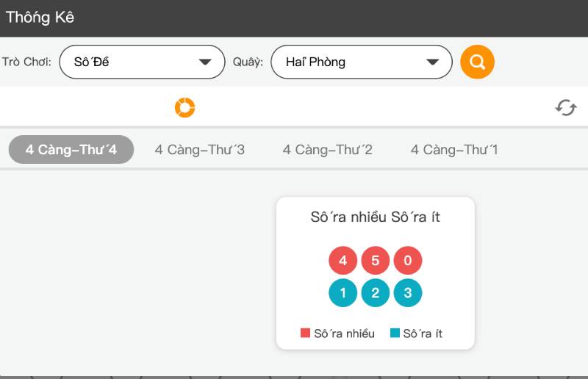Click teal number ball 2

click(375, 293)
